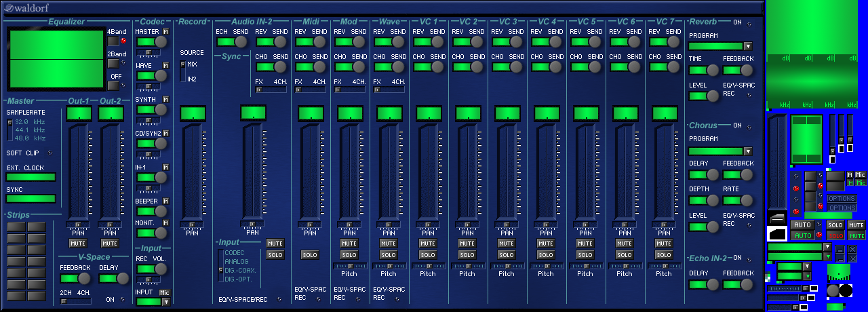
Task: Click the VC 1 reverb send knob
Action: 437,42
